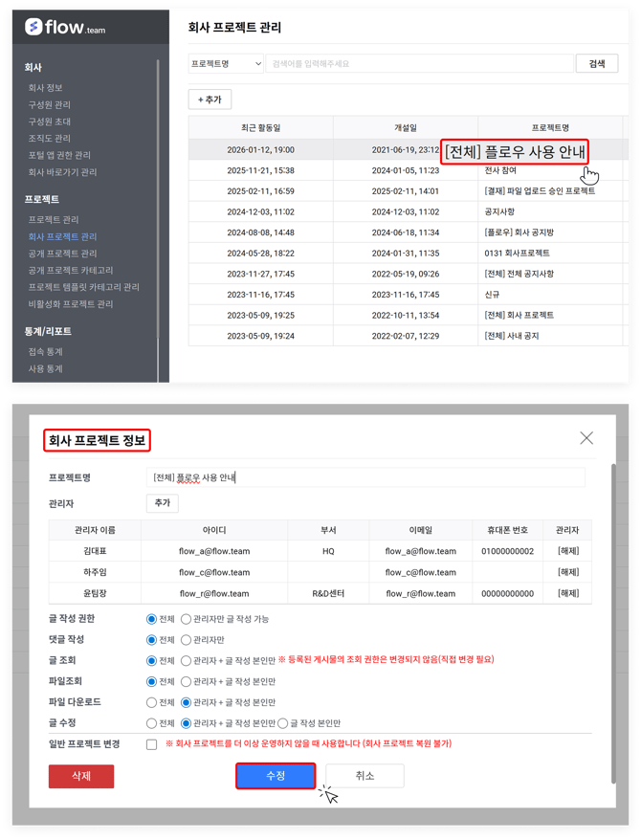Open 구성원 관리 in the sidebar
Screen dimensions: 641x840
point(49,104)
